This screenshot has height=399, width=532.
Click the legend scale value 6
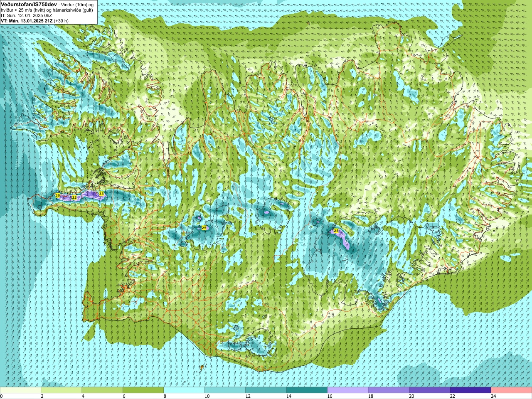pos(124,396)
